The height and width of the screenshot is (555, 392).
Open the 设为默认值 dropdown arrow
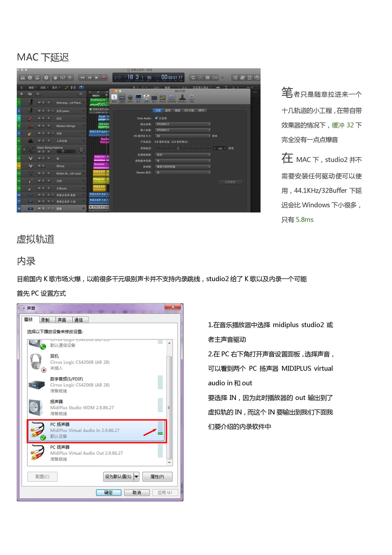tap(136, 476)
